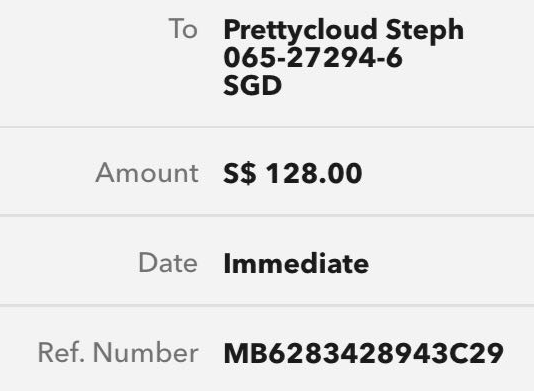The width and height of the screenshot is (534, 391).
Task: Tap the "S$" currency symbol
Action: click(x=240, y=173)
